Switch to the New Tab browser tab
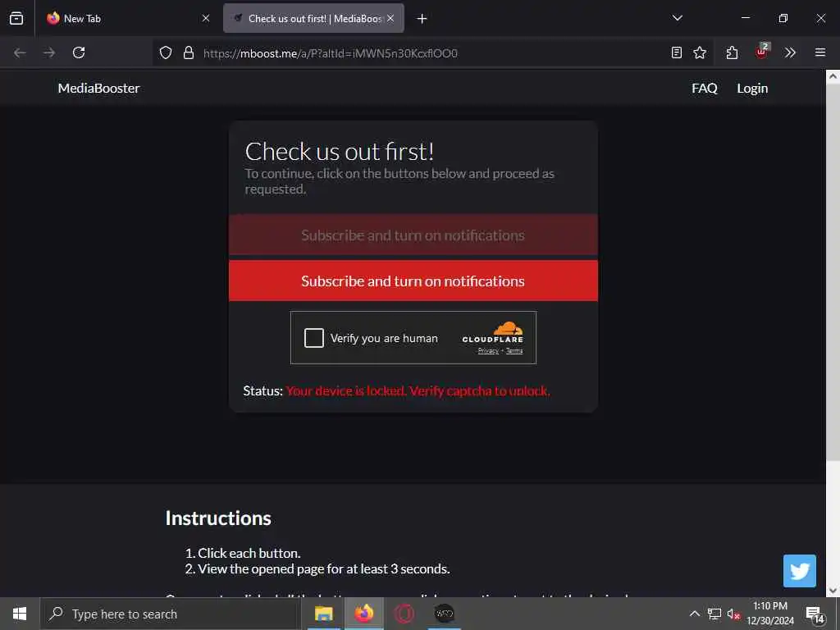 tap(129, 18)
